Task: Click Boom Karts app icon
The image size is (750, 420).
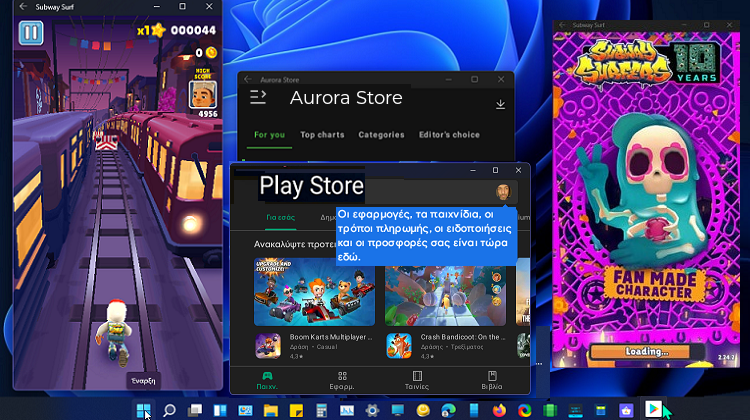Action: pyautogui.click(x=268, y=346)
